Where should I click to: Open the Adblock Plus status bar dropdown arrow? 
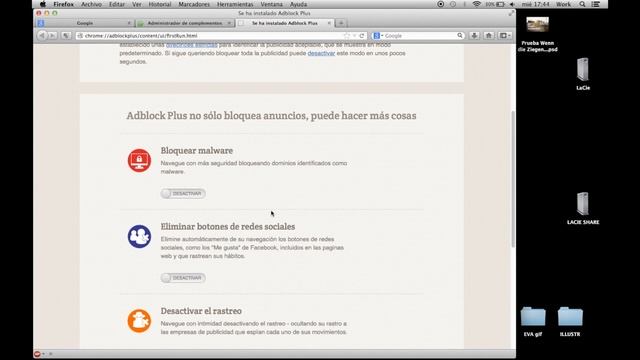44,354
